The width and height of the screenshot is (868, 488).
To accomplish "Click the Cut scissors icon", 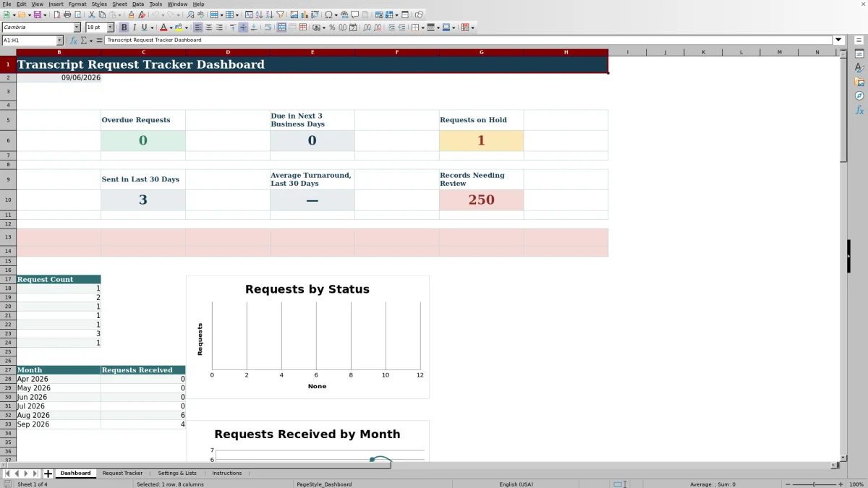I will [92, 14].
